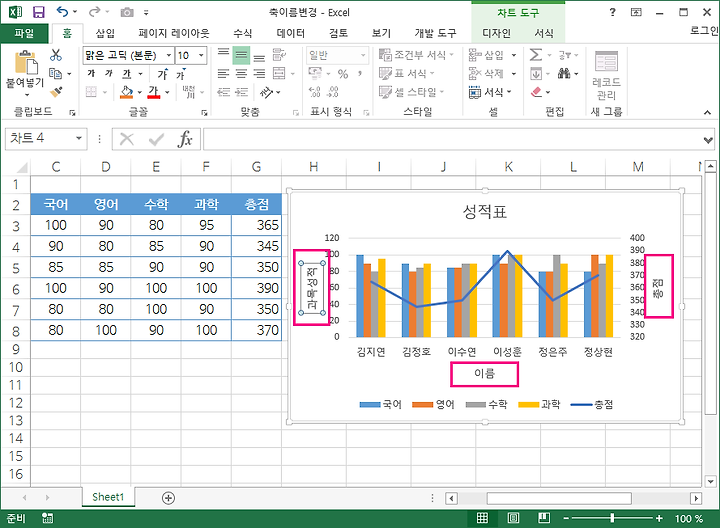Click the Decrease Indent icon
This screenshot has width=720, height=528.
224,92
